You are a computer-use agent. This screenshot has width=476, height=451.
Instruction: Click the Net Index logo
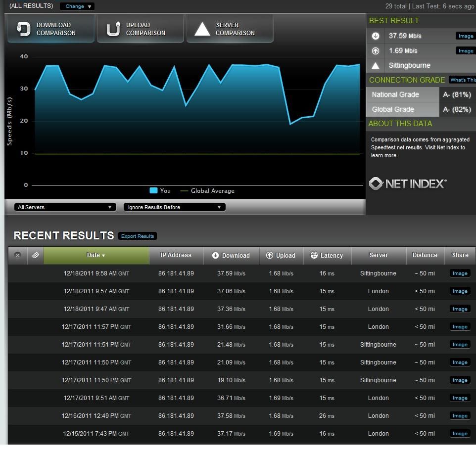[408, 183]
